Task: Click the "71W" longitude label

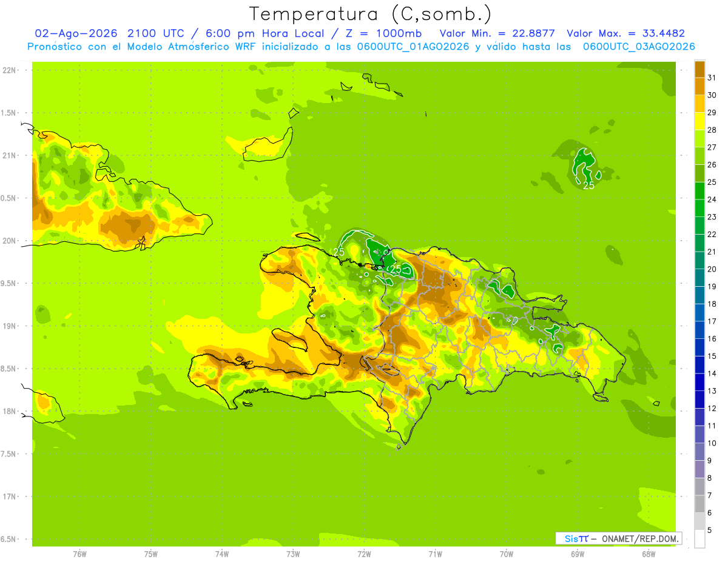Action: tap(435, 554)
